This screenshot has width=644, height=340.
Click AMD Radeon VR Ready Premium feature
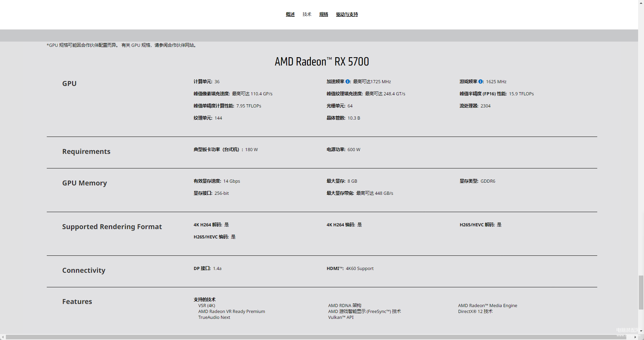click(x=232, y=311)
